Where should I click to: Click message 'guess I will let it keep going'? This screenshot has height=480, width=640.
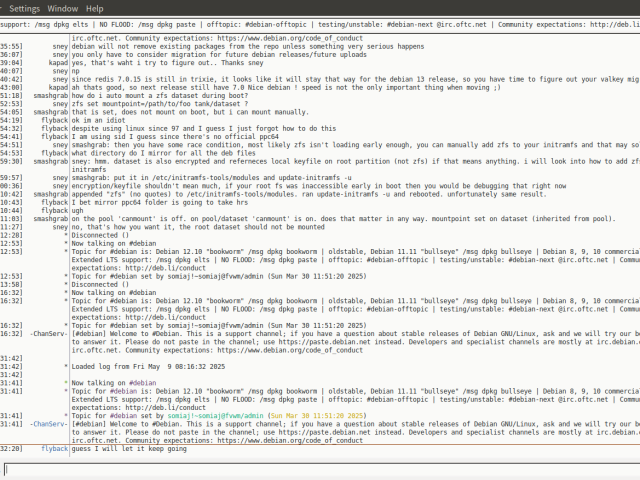coord(129,449)
